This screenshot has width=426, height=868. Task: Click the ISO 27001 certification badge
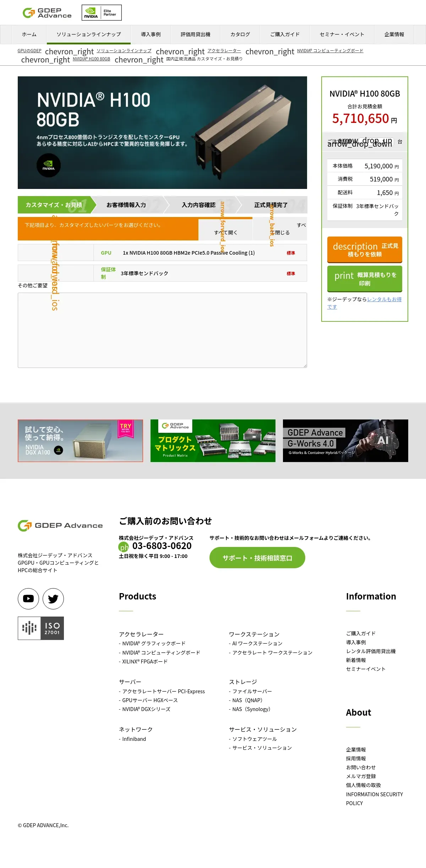[41, 628]
